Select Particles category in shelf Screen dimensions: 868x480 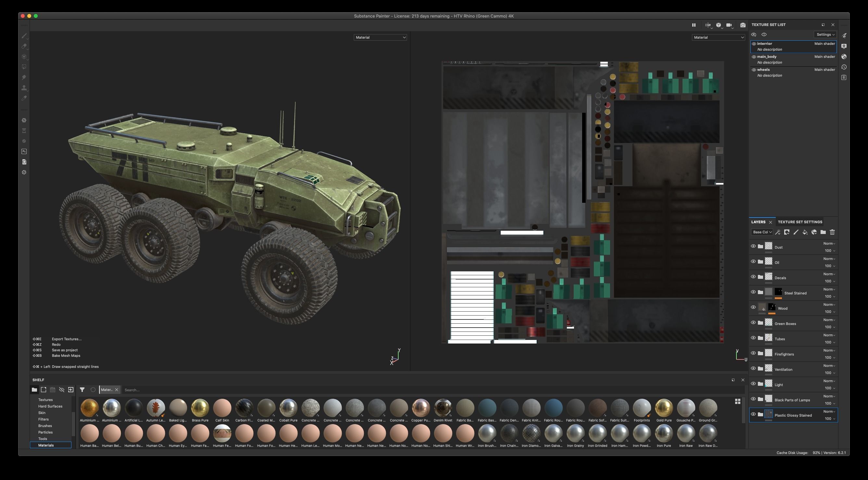pyautogui.click(x=45, y=432)
